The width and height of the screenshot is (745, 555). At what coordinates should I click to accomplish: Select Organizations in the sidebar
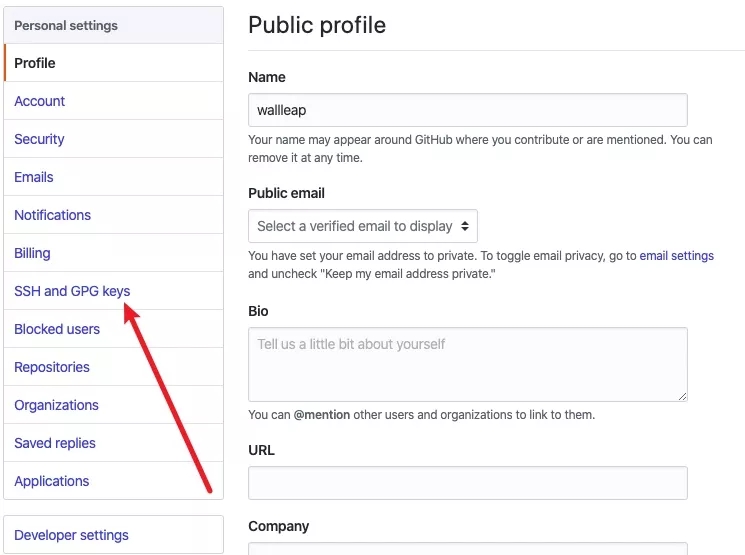pyautogui.click(x=56, y=405)
